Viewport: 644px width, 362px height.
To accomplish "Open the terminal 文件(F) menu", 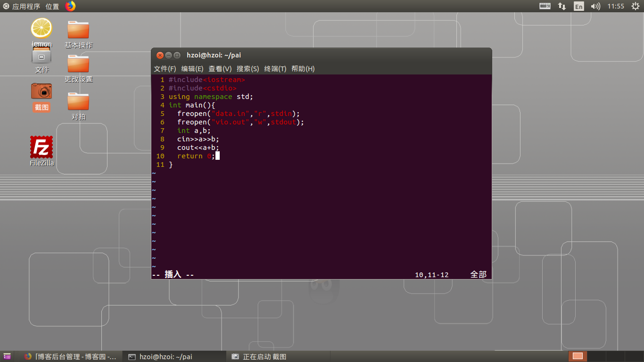I will [165, 69].
